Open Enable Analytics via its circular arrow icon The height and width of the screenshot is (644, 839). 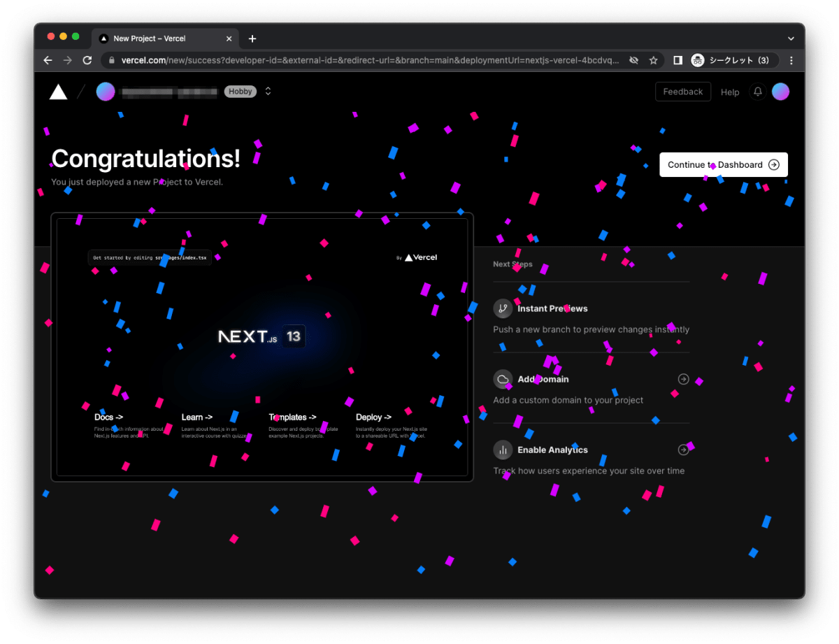click(x=683, y=450)
